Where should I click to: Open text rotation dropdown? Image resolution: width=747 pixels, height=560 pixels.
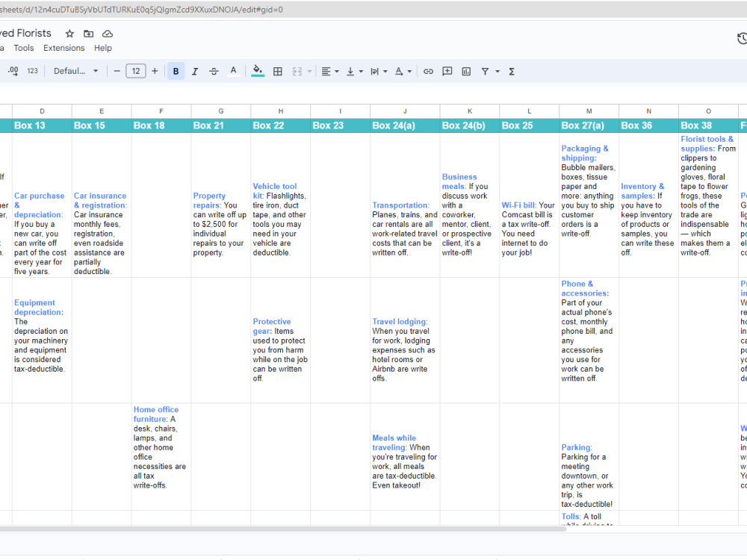(x=403, y=71)
